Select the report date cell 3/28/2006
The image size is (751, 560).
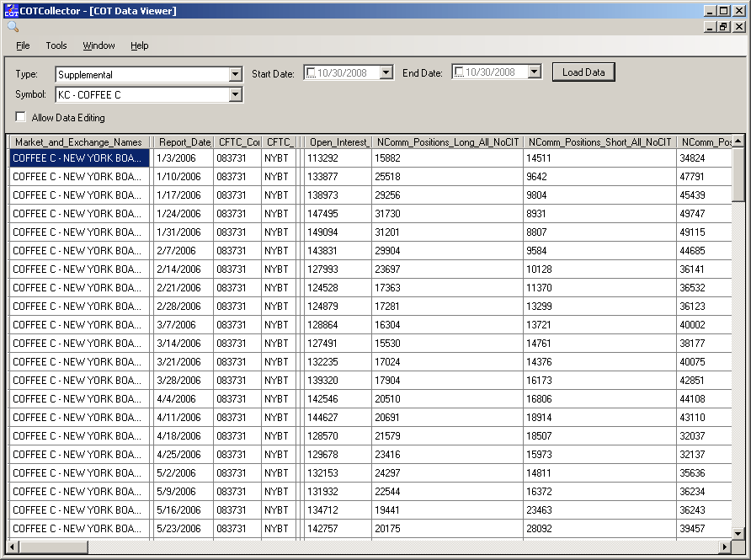(184, 381)
